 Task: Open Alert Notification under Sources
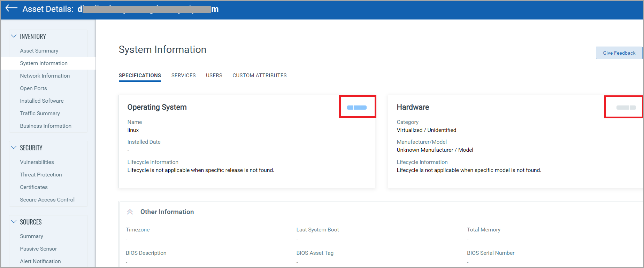(x=40, y=261)
